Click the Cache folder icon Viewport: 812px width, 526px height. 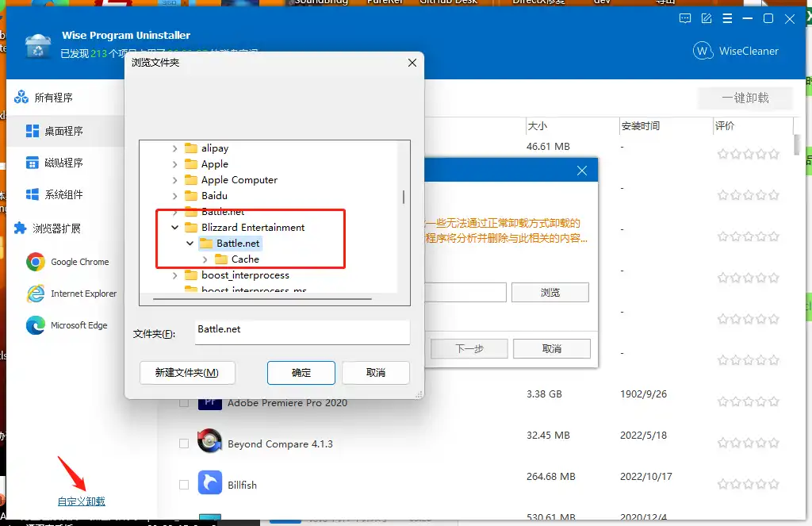point(221,259)
